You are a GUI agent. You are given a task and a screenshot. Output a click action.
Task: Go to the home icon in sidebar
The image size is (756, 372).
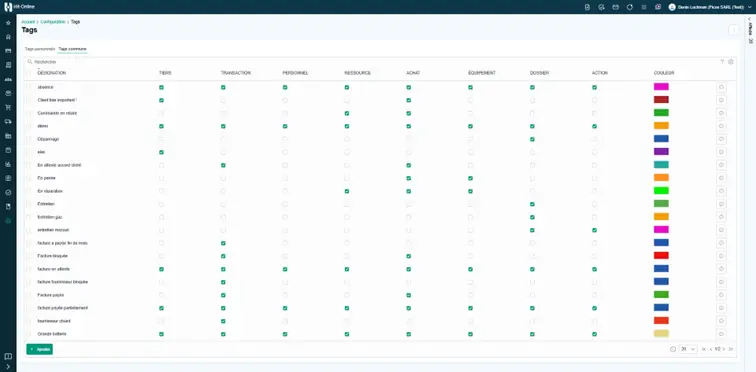coord(8,37)
